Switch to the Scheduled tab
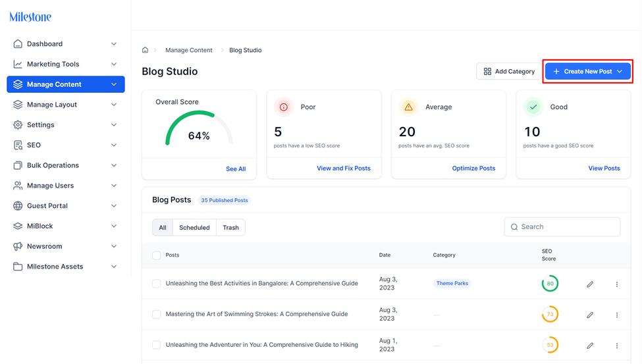This screenshot has height=364, width=642. (x=194, y=228)
